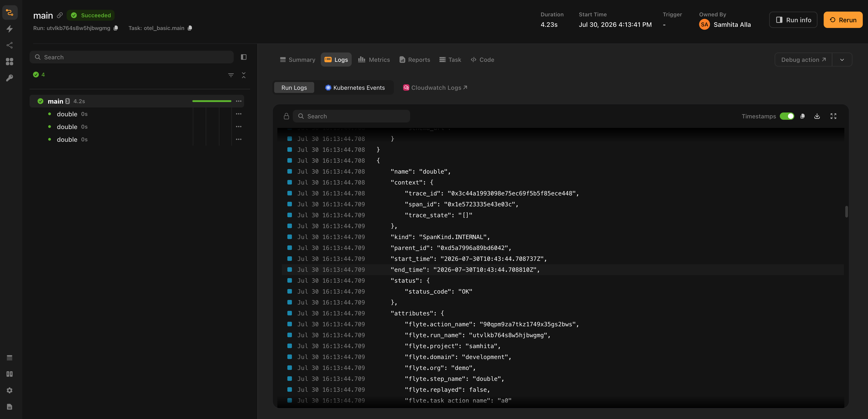Click the main action green duration bar
Screen dimensions: 868x419
[212, 101]
